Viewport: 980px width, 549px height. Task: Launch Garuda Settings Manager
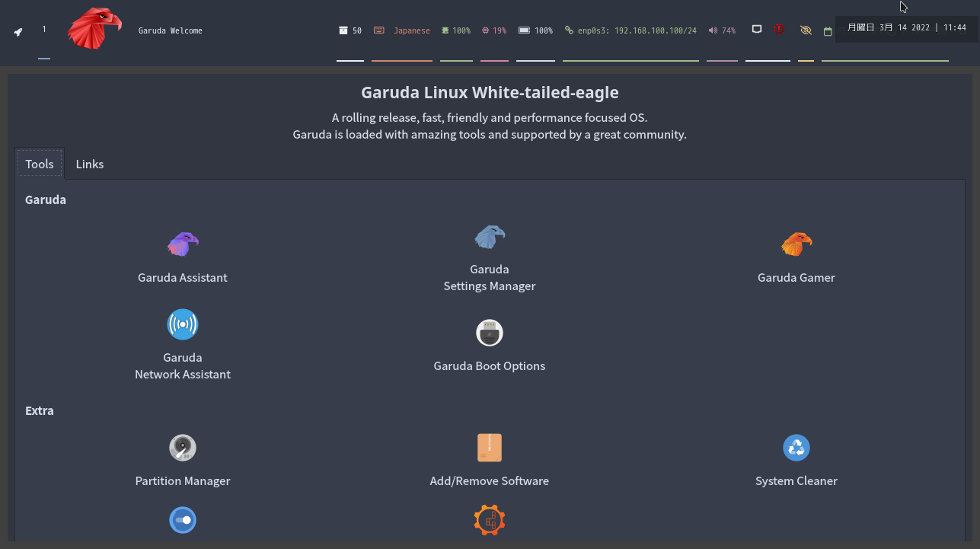490,257
